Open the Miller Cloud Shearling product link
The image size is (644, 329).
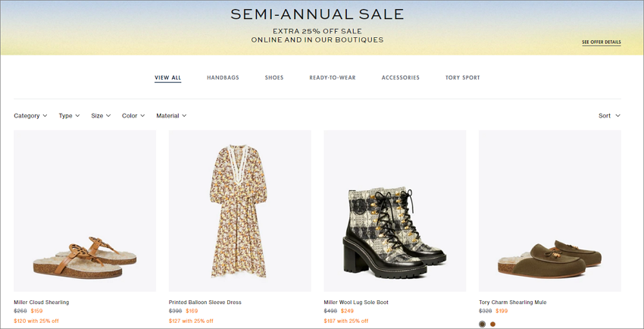[42, 302]
